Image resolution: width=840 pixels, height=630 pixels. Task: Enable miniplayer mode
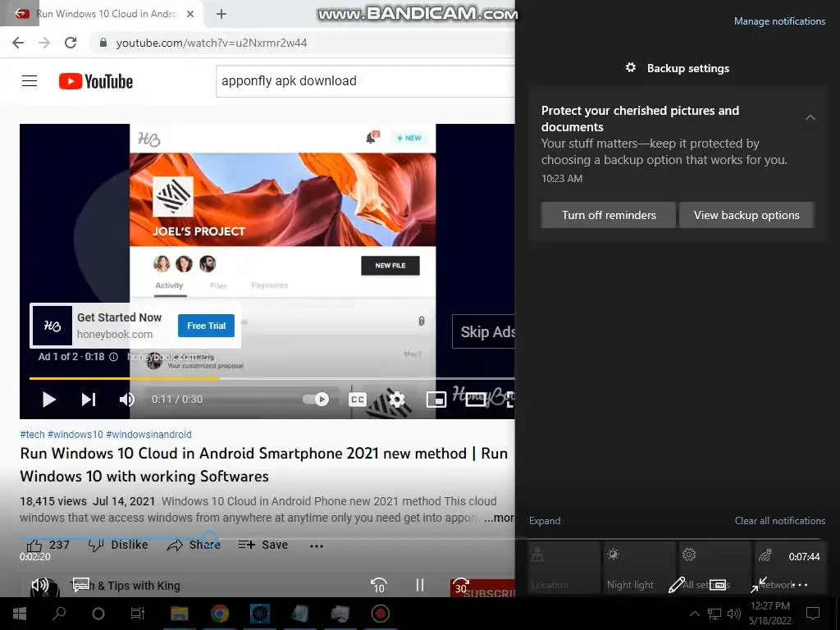436,399
